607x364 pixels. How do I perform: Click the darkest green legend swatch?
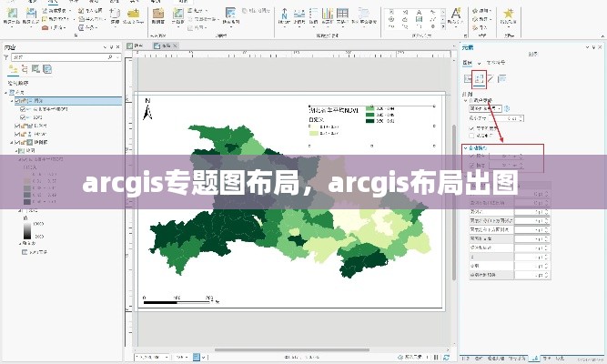(x=369, y=121)
